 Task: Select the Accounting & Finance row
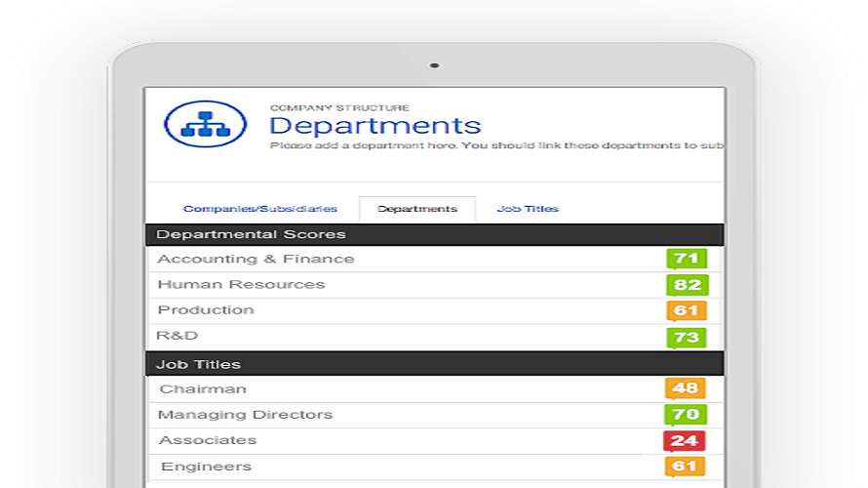pyautogui.click(x=435, y=259)
